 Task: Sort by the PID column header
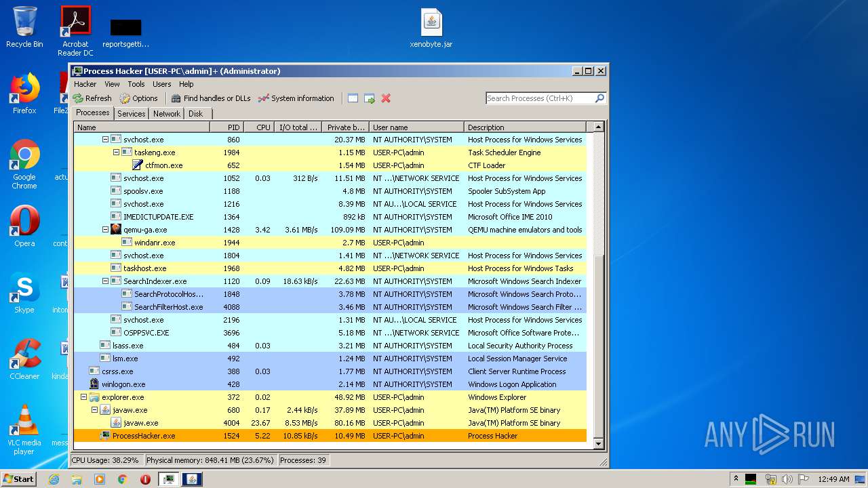[x=226, y=127]
